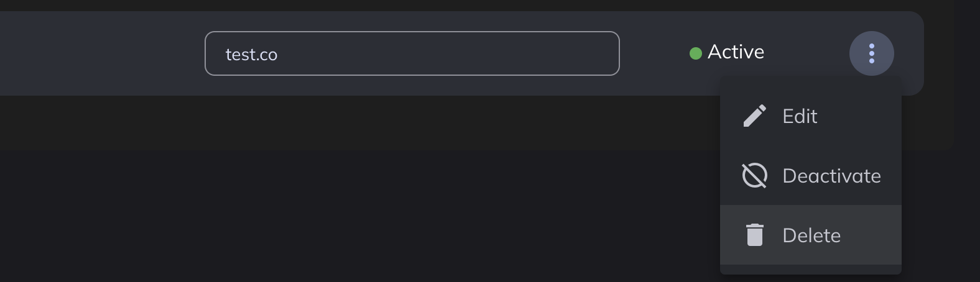Screen dimensions: 980x282
Task: Click the trash can icon
Action: point(754,235)
